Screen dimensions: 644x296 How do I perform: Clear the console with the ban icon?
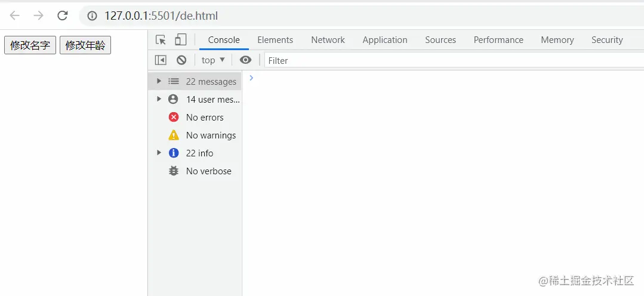tap(181, 60)
